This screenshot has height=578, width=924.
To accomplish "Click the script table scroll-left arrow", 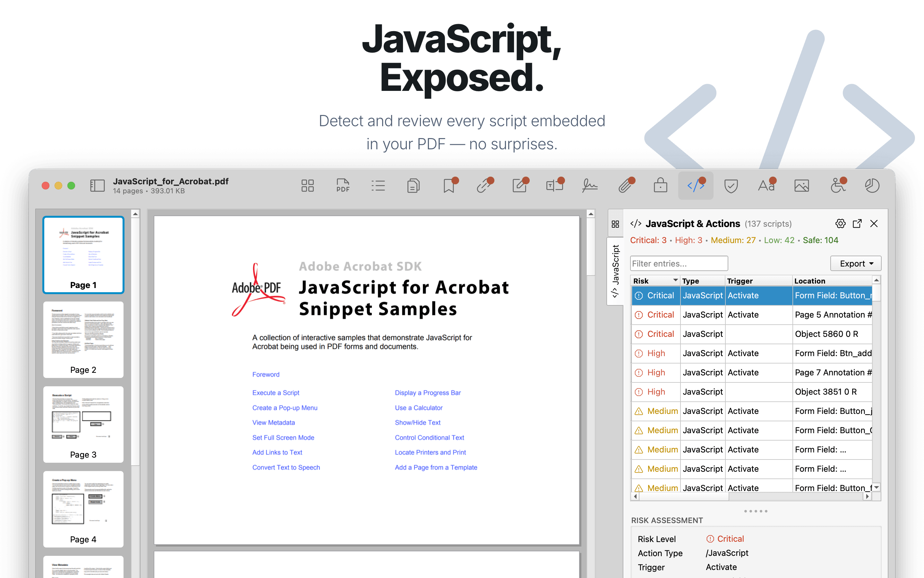I will click(x=635, y=496).
